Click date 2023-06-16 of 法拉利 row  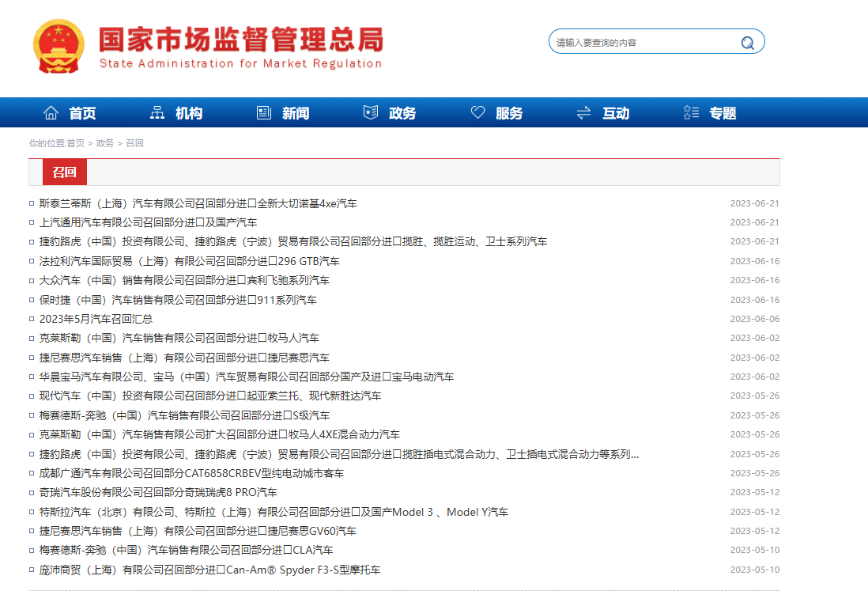(x=754, y=261)
